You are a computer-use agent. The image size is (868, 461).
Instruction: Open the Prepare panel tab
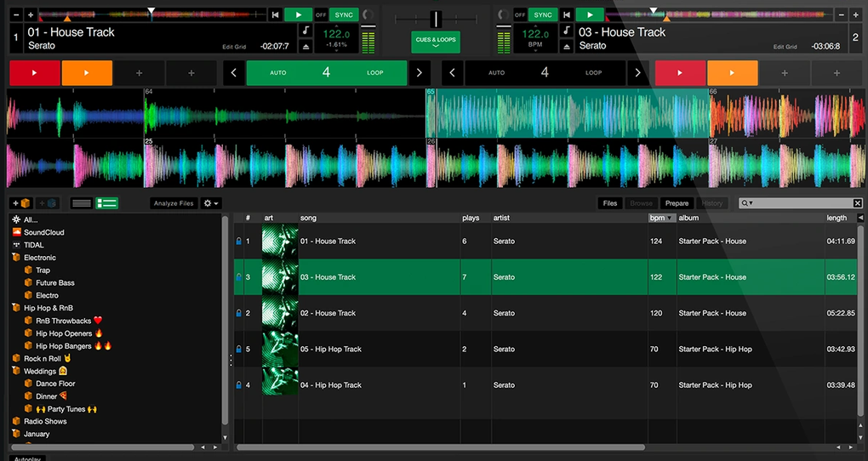(x=677, y=203)
